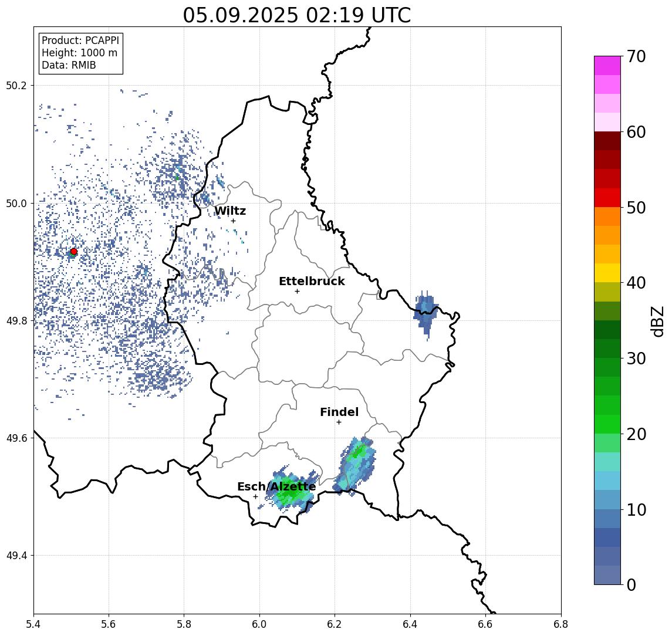Image resolution: width=672 pixels, height=636 pixels.
Task: Click the 5.8 longitude axis label
Action: coord(184,624)
